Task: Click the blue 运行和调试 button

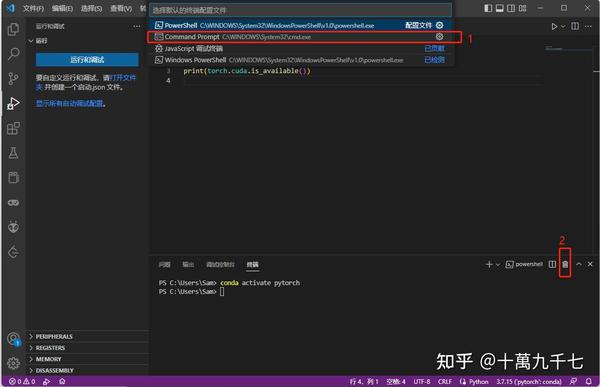Action: coord(87,60)
